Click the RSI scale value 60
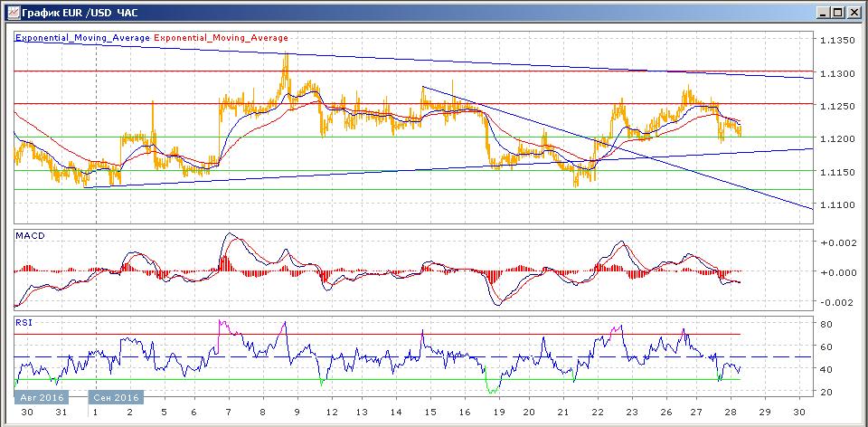This screenshot has width=868, height=427. tap(828, 346)
